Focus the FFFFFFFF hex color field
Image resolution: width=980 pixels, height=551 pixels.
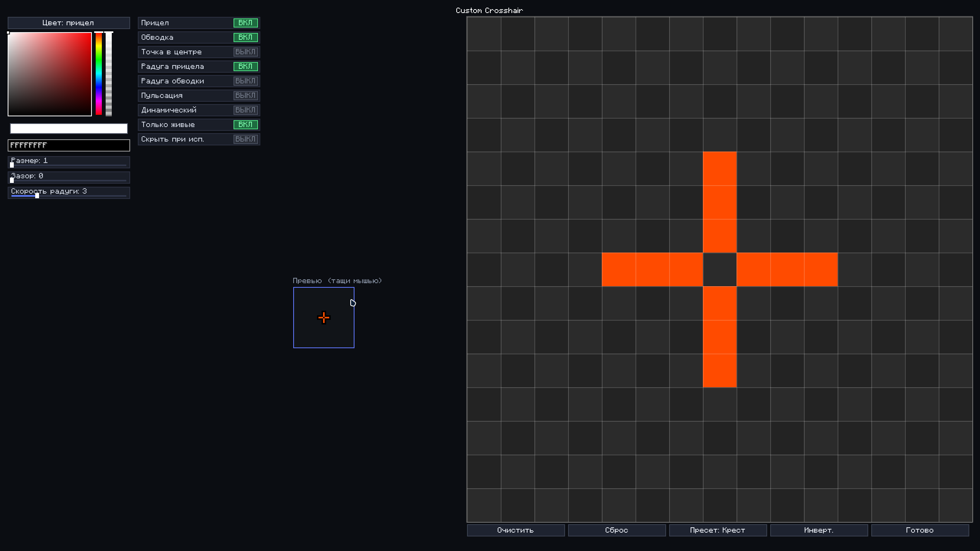pyautogui.click(x=69, y=145)
